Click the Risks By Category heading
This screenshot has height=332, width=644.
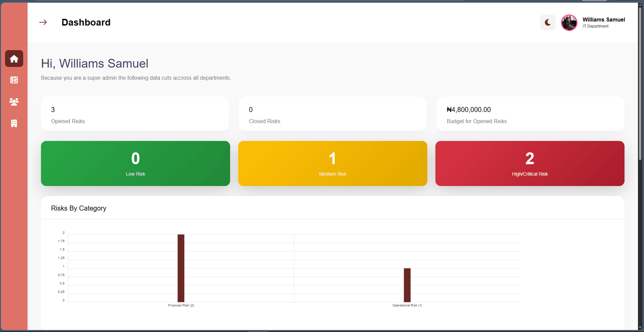point(79,208)
